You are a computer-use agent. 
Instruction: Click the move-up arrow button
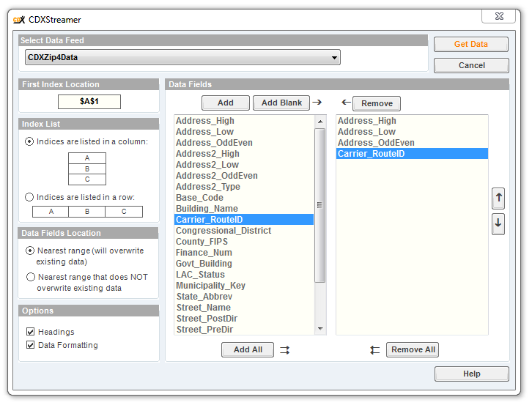498,198
